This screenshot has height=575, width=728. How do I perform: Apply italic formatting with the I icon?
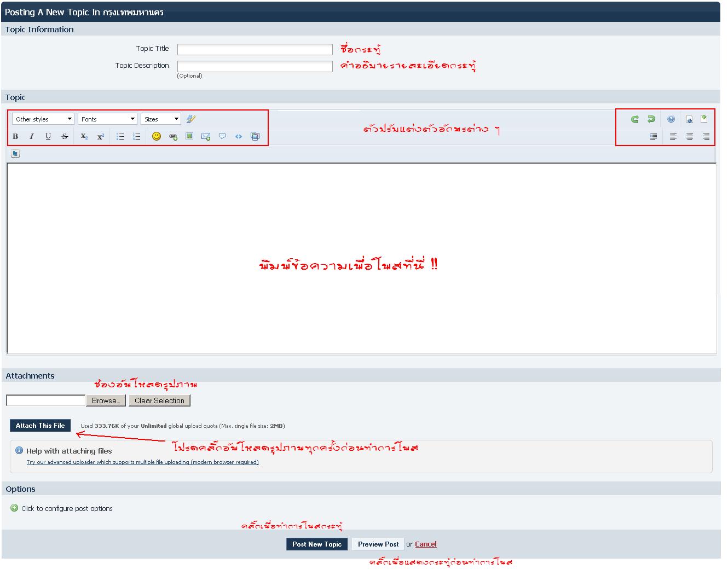coord(32,136)
